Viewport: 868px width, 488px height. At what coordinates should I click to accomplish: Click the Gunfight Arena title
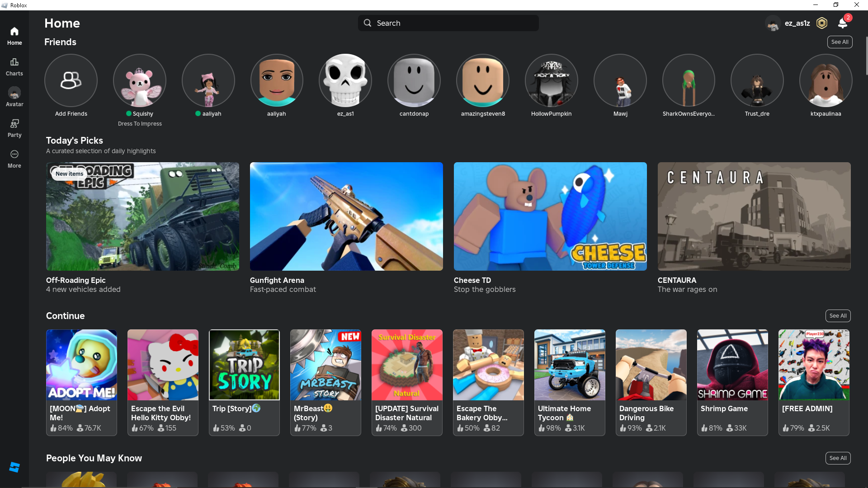point(277,280)
